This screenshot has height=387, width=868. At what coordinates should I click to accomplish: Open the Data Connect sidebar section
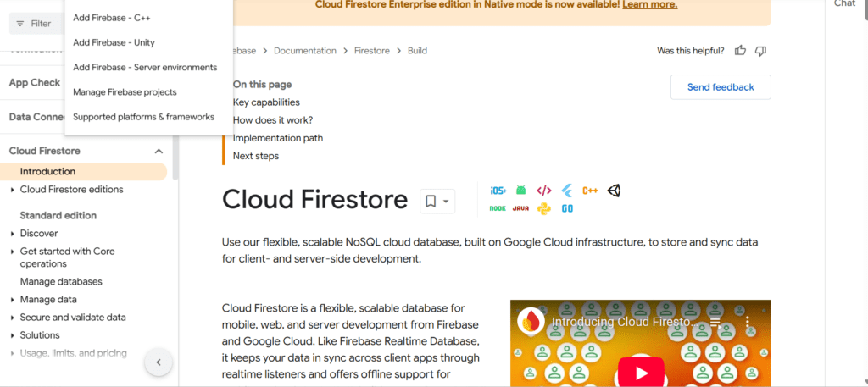pos(36,117)
